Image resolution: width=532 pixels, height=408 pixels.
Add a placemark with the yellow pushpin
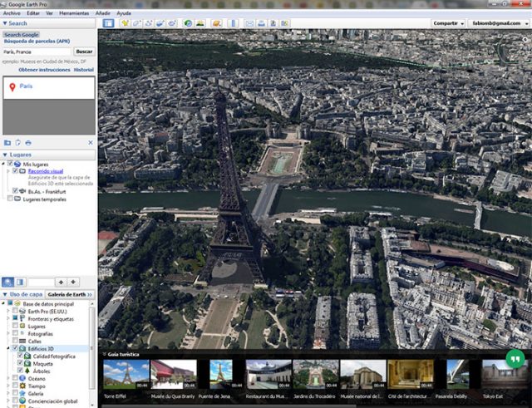coord(126,23)
